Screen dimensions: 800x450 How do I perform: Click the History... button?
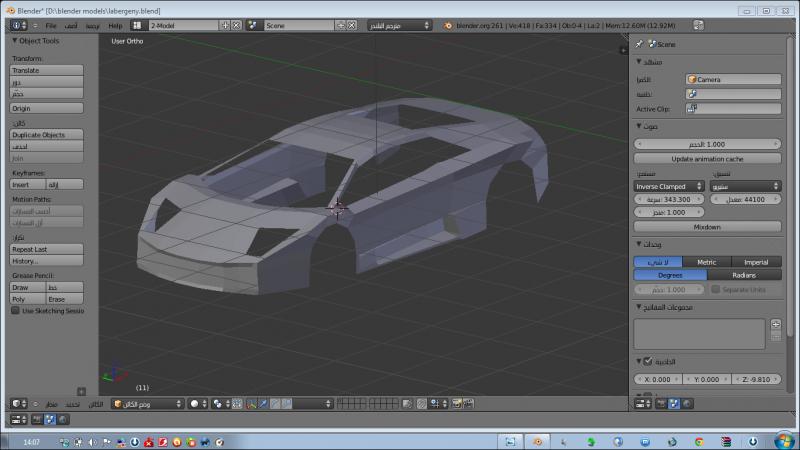(46, 261)
